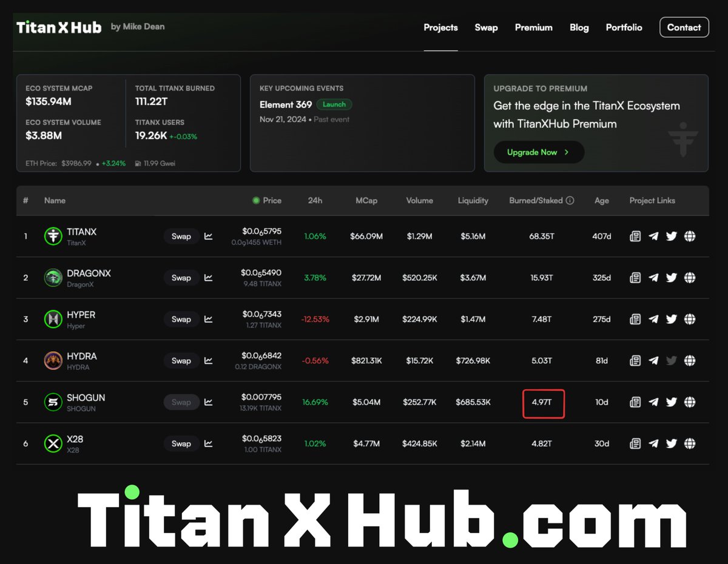The image size is (728, 564).
Task: Click the HYPER project name
Action: [81, 315]
